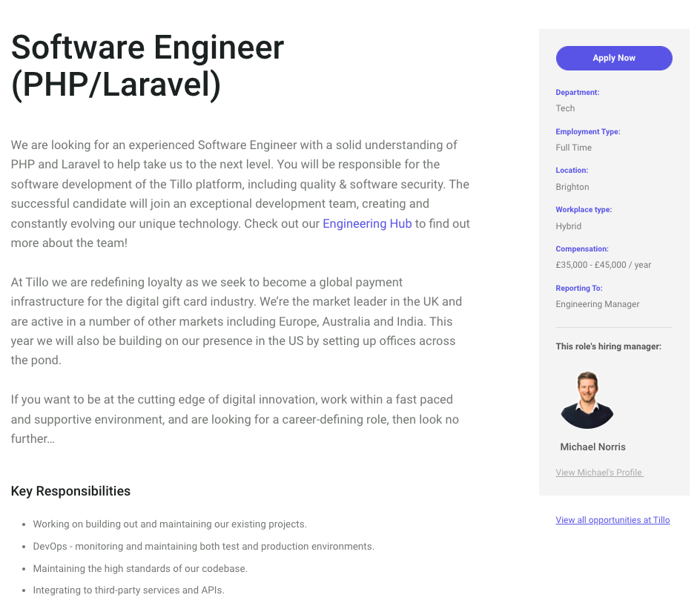Click the Full Time value
Image resolution: width=700 pixels, height=612 pixels.
pyautogui.click(x=573, y=148)
